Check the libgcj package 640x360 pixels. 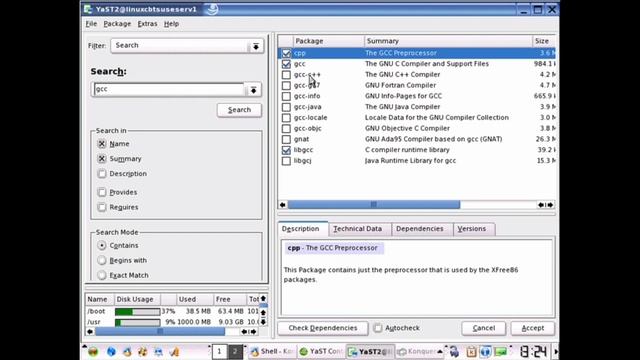pos(286,161)
